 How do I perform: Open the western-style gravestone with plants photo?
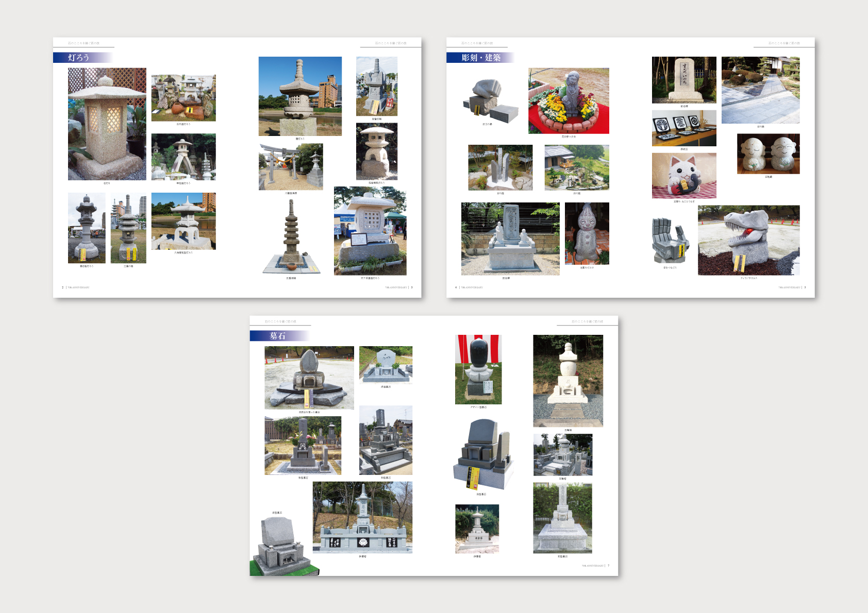[386, 365]
